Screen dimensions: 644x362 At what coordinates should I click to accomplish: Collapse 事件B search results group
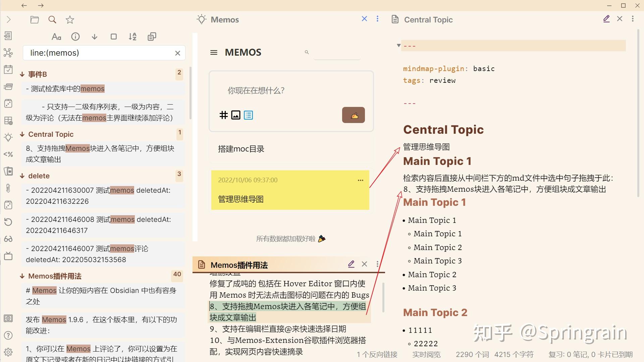[x=22, y=74]
